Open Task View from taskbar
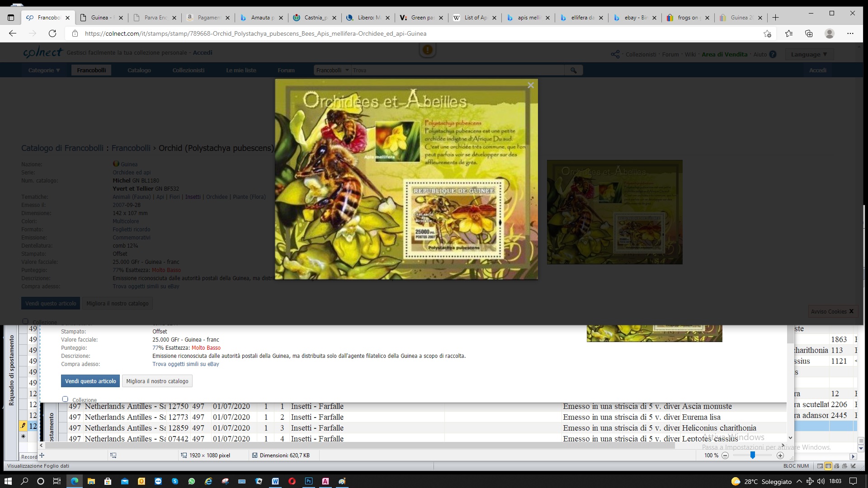Image resolution: width=868 pixels, height=488 pixels. [57, 481]
